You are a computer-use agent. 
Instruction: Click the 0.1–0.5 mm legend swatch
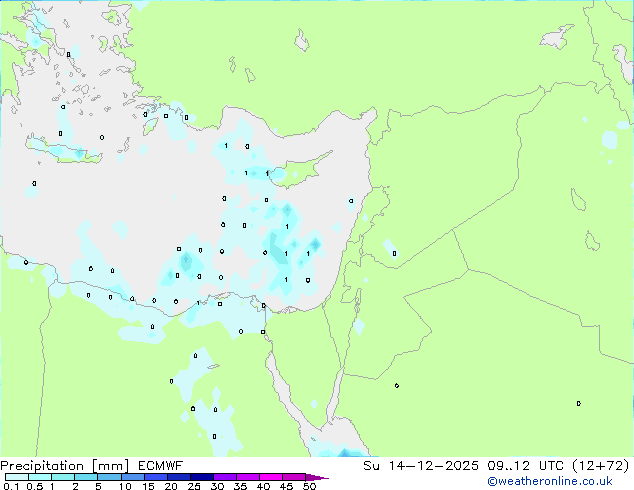point(17,477)
